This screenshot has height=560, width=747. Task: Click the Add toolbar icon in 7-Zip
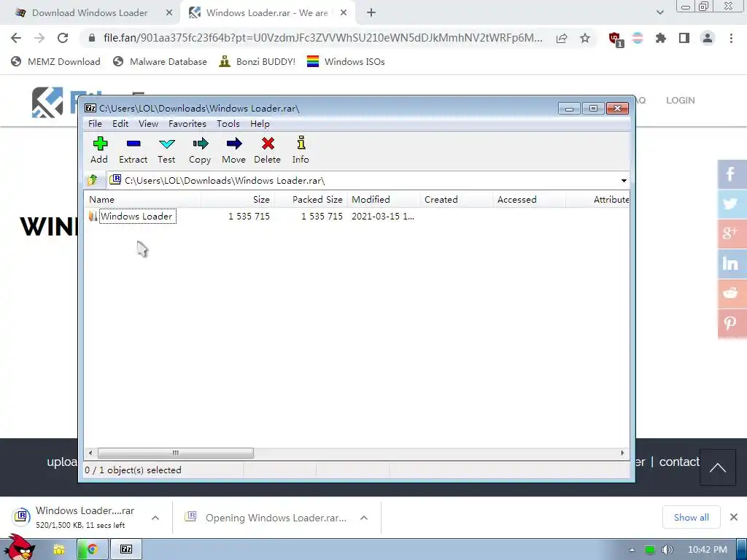point(99,149)
